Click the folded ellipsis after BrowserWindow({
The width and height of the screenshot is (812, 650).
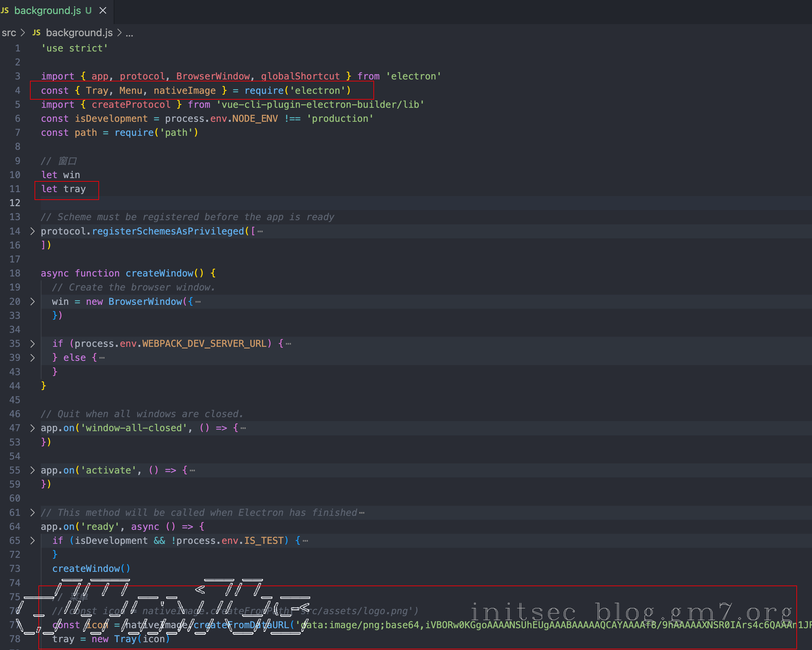[x=198, y=302]
